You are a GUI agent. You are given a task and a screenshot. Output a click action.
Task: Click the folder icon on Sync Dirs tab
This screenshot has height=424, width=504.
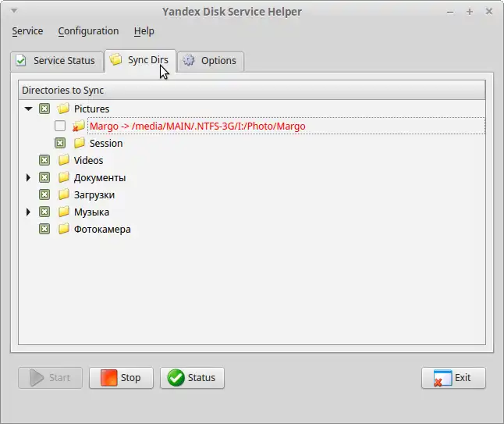click(115, 59)
